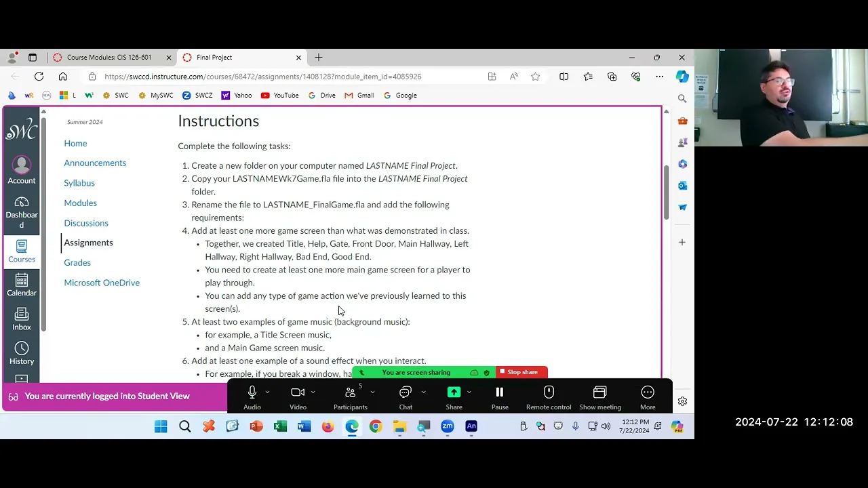
Task: Open Edge Collections
Action: pos(612,77)
